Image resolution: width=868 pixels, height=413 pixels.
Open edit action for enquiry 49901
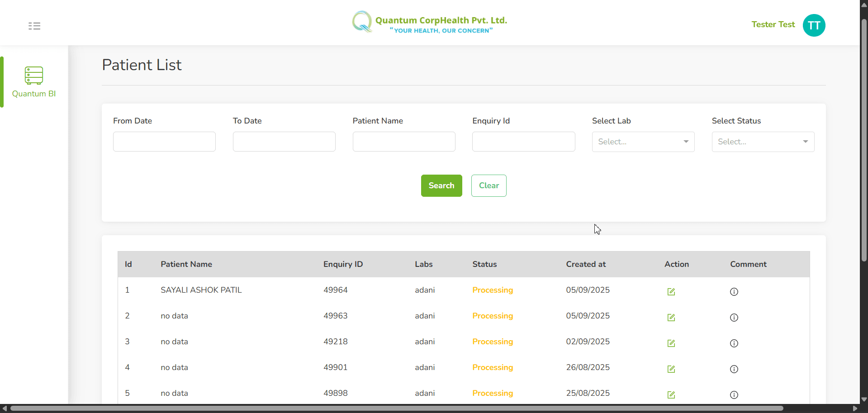[671, 369]
